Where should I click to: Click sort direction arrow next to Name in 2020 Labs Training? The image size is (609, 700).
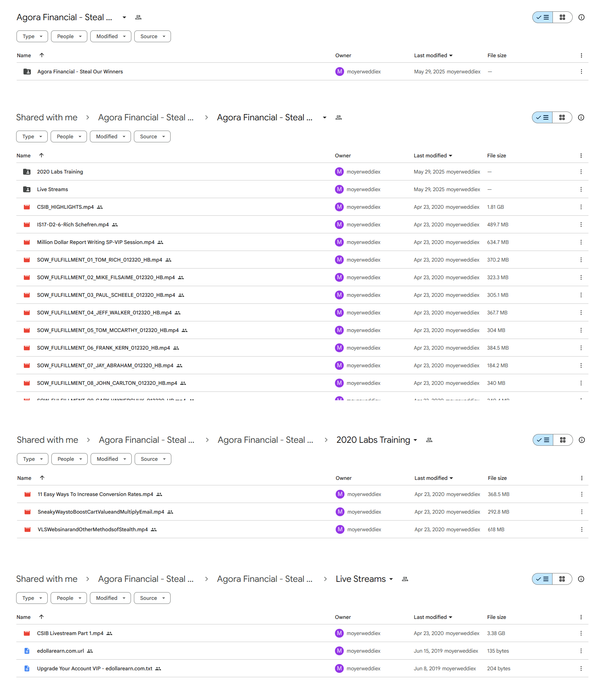click(42, 478)
